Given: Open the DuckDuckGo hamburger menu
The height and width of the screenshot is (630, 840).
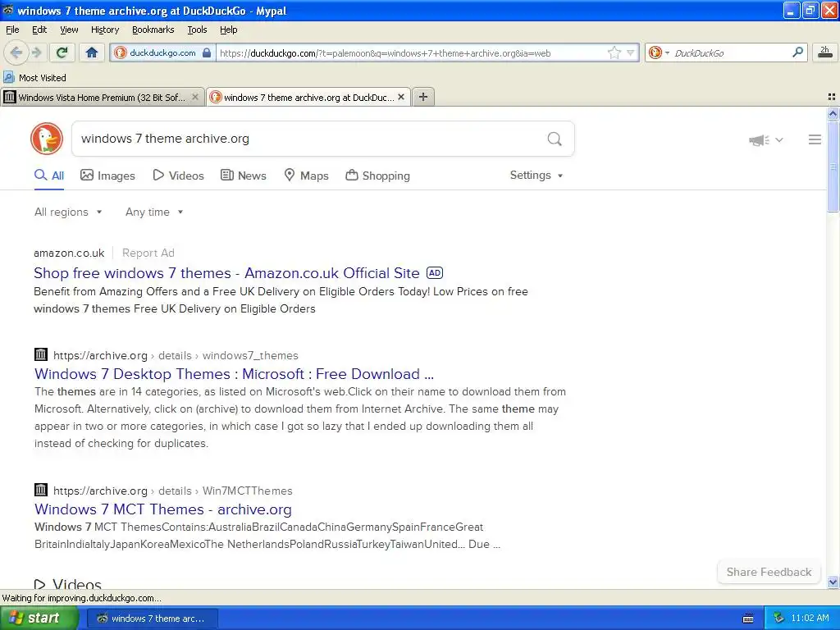Looking at the screenshot, I should coord(815,139).
